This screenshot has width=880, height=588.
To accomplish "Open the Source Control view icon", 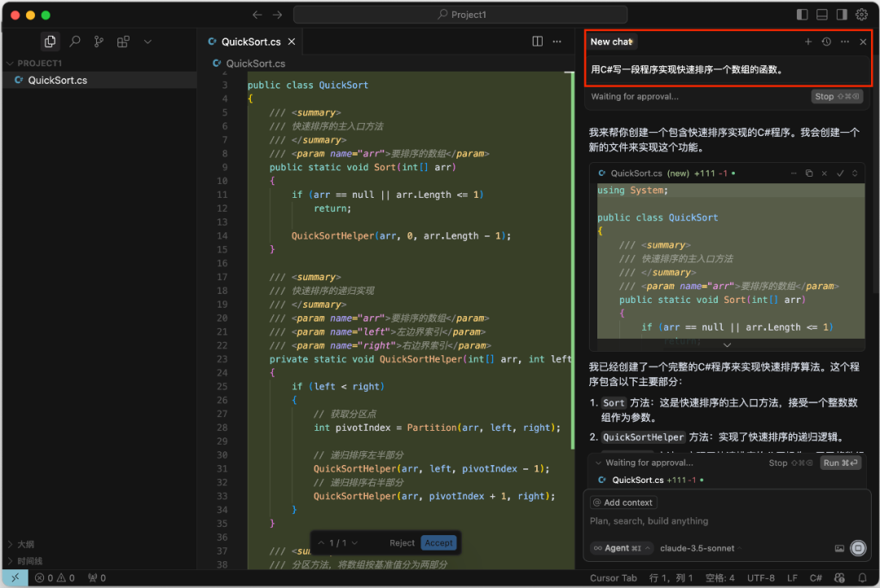I will [x=99, y=42].
